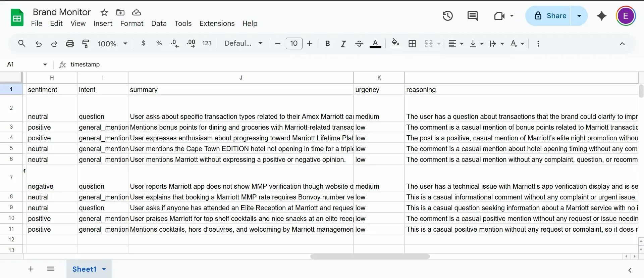Viewport: 644px width, 278px height.
Task: Select column J header
Action: pyautogui.click(x=241, y=78)
